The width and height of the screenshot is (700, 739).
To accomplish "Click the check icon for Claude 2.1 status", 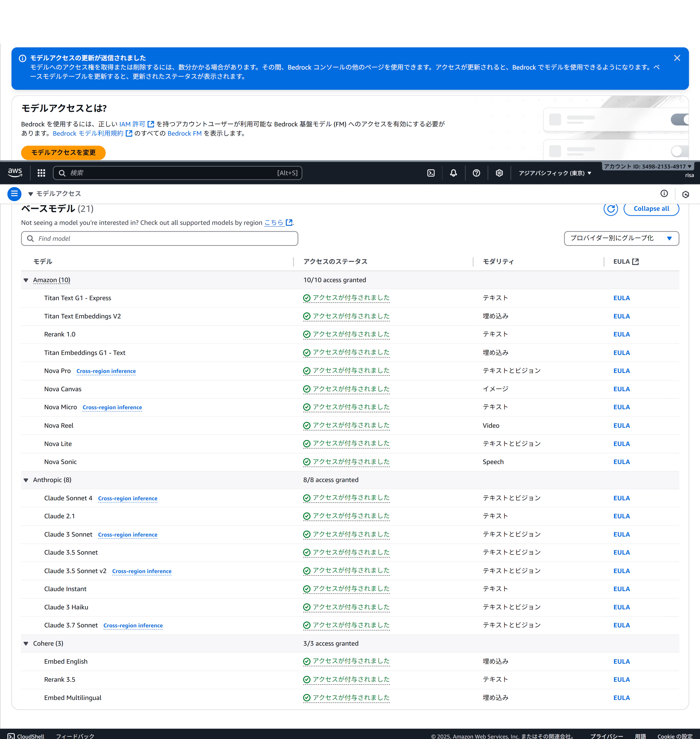I will point(307,516).
